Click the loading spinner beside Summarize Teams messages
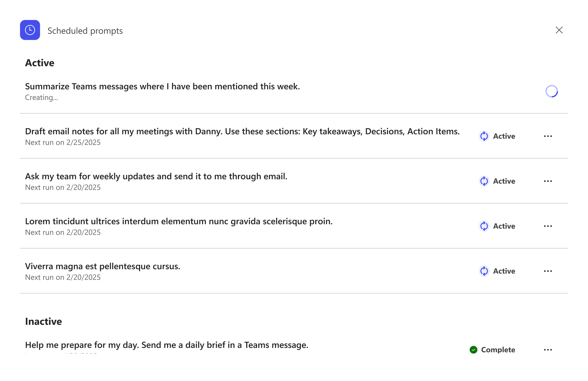 click(552, 91)
